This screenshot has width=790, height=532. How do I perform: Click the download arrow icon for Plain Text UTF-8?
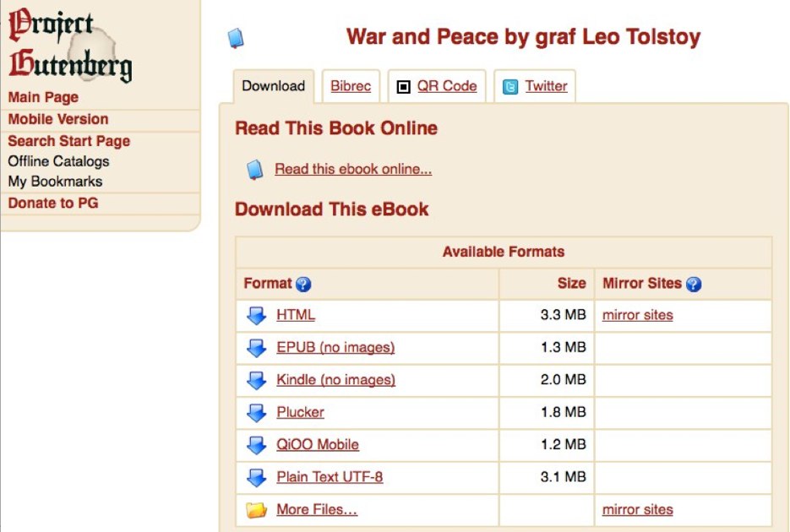coord(257,478)
